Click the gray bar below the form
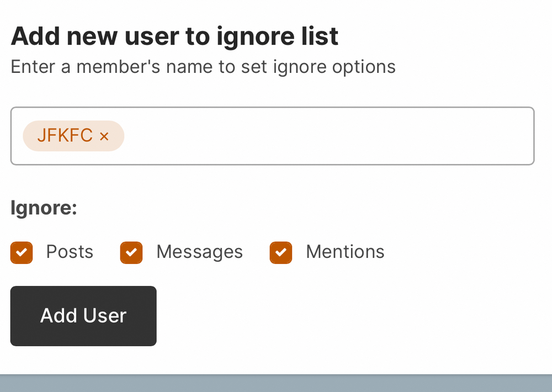The height and width of the screenshot is (392, 552). pyautogui.click(x=276, y=383)
